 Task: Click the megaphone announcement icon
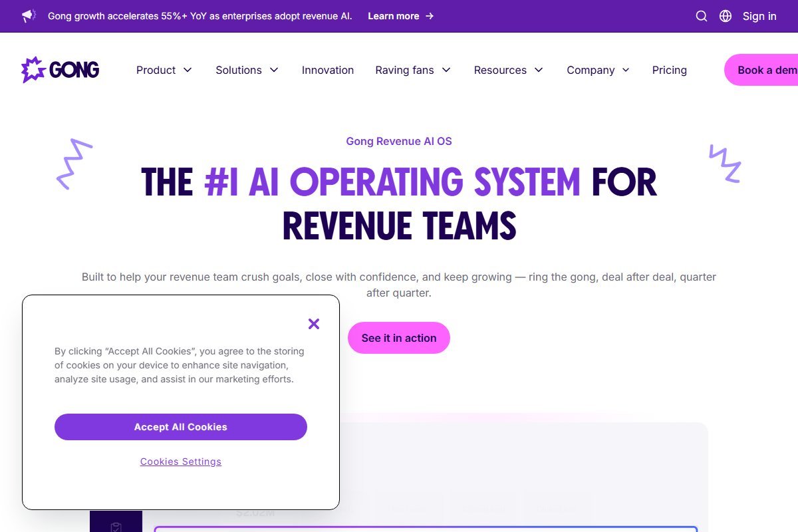pos(29,16)
